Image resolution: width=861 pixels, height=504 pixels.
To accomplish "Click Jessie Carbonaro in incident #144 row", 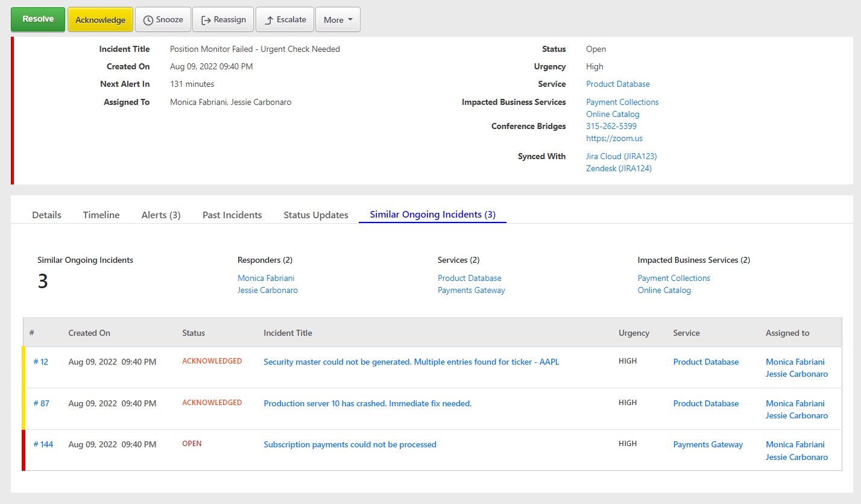I will (797, 457).
